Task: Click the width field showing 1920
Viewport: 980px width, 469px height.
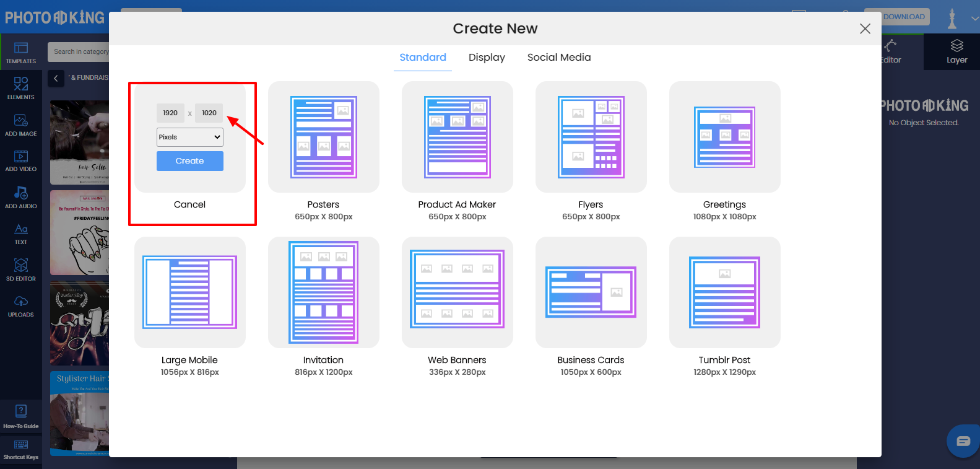Action: (x=170, y=113)
